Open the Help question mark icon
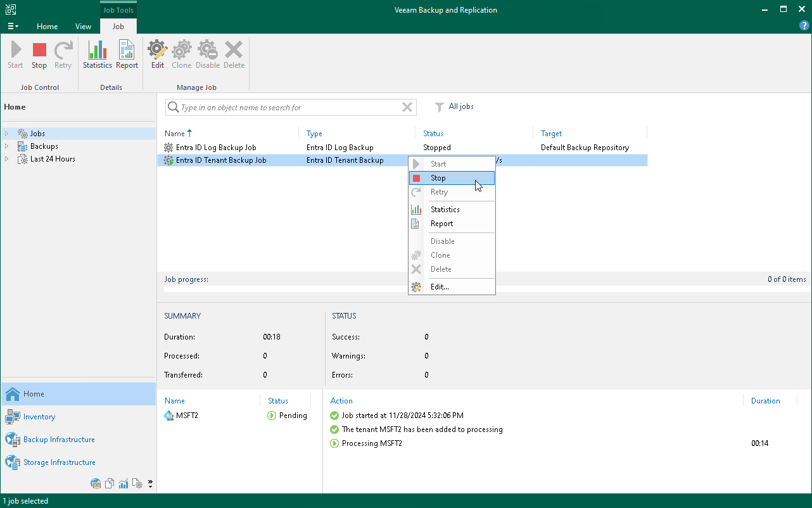 (804, 26)
